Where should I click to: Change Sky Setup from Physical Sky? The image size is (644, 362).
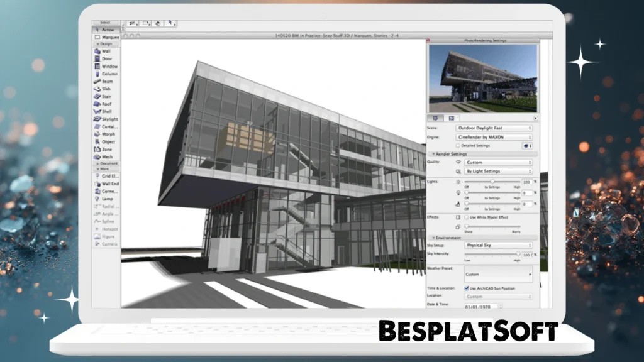tap(499, 245)
